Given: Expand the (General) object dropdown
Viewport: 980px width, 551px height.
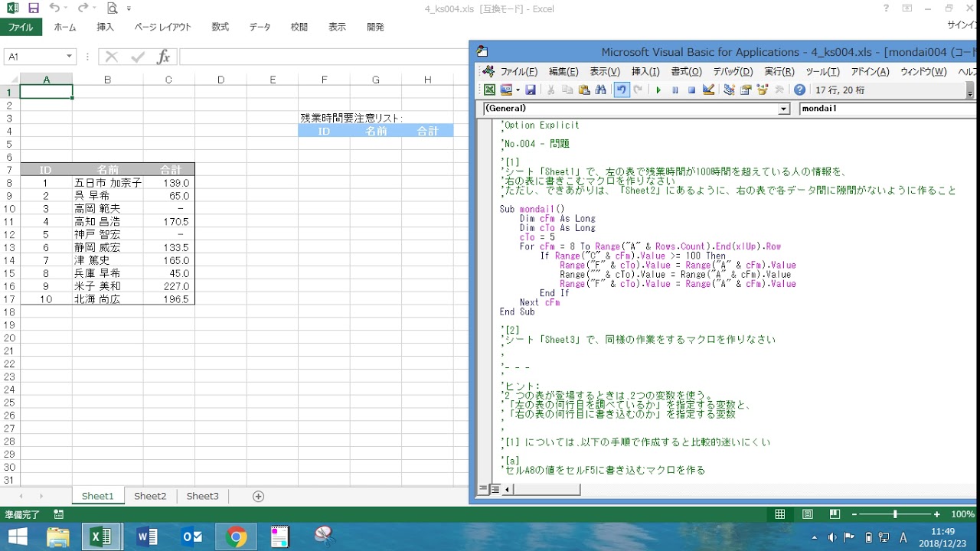Looking at the screenshot, I should click(783, 109).
